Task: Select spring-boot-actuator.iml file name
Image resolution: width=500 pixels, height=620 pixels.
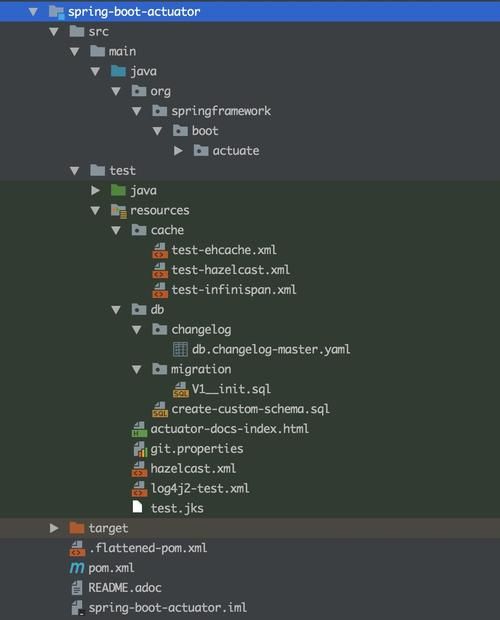Action: tap(168, 608)
